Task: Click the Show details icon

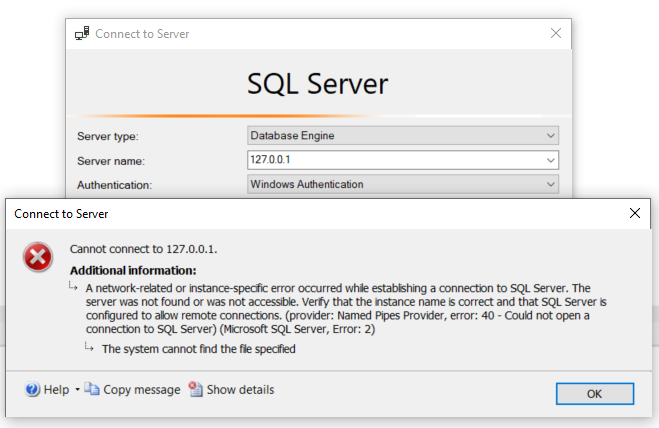Action: click(x=195, y=389)
